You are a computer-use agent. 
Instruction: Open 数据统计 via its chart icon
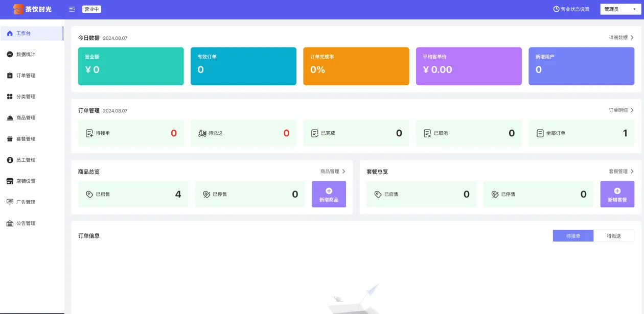point(10,54)
